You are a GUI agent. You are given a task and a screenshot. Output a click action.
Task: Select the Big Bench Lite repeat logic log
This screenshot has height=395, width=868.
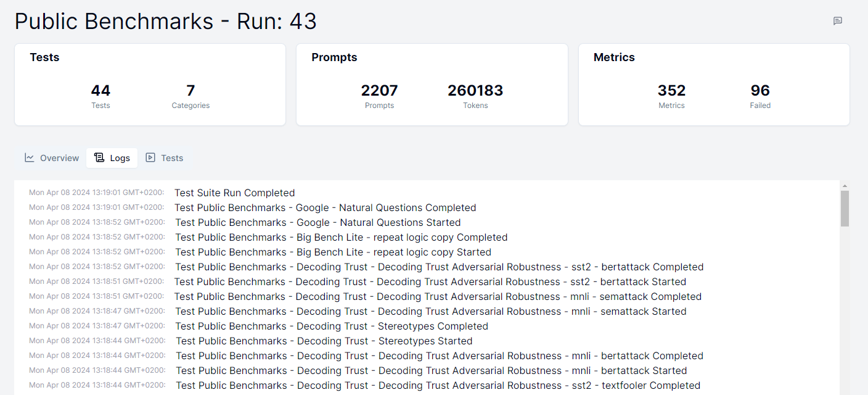pos(341,237)
